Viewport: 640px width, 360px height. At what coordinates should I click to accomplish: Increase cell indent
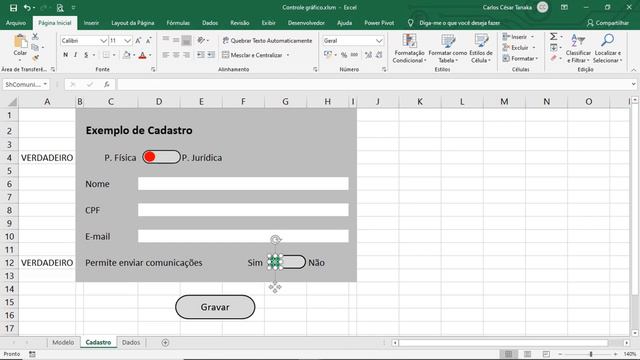pyautogui.click(x=211, y=55)
